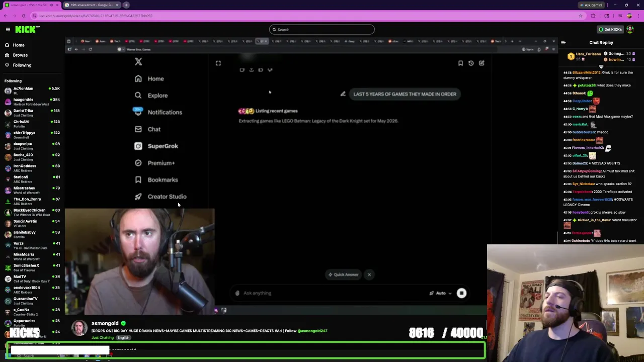Screen dimensions: 644x362
Task: Open IronGoddess channel in Following list
Action: pyautogui.click(x=32, y=168)
